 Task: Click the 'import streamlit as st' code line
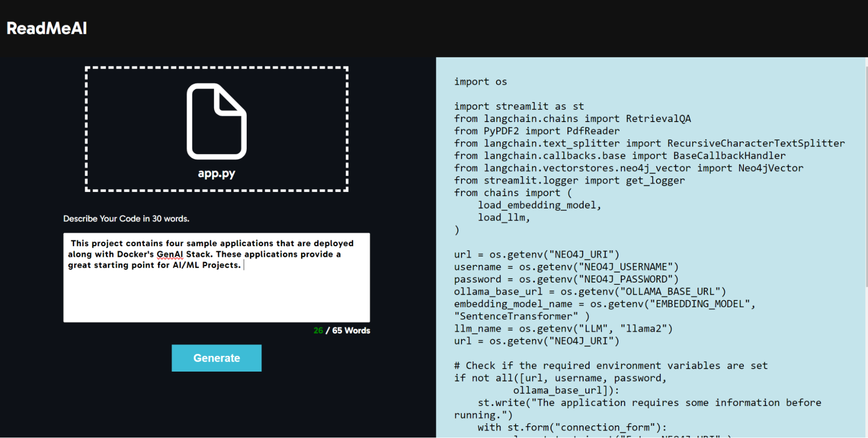(x=518, y=106)
